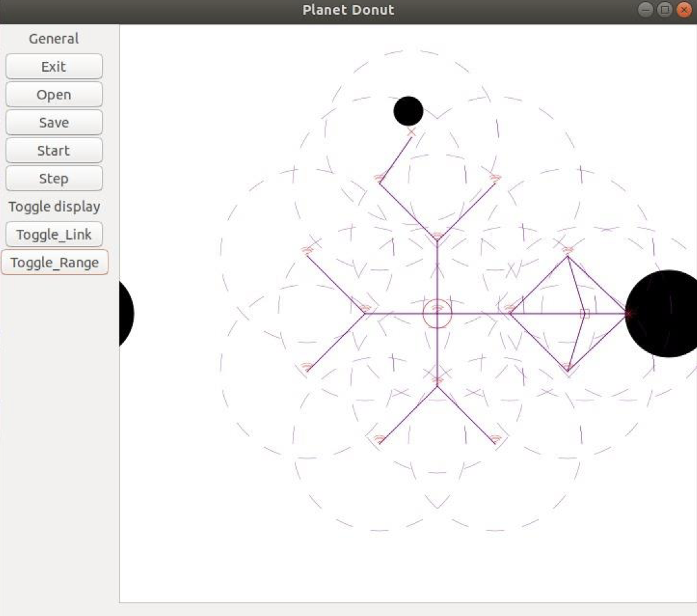The height and width of the screenshot is (616, 697).
Task: Select the small square node near right planet
Action: pyautogui.click(x=585, y=314)
